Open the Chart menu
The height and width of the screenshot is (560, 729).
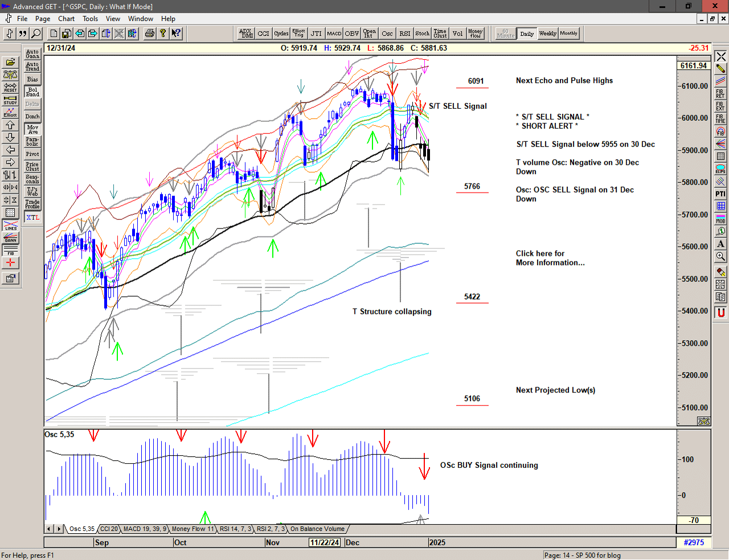point(66,19)
